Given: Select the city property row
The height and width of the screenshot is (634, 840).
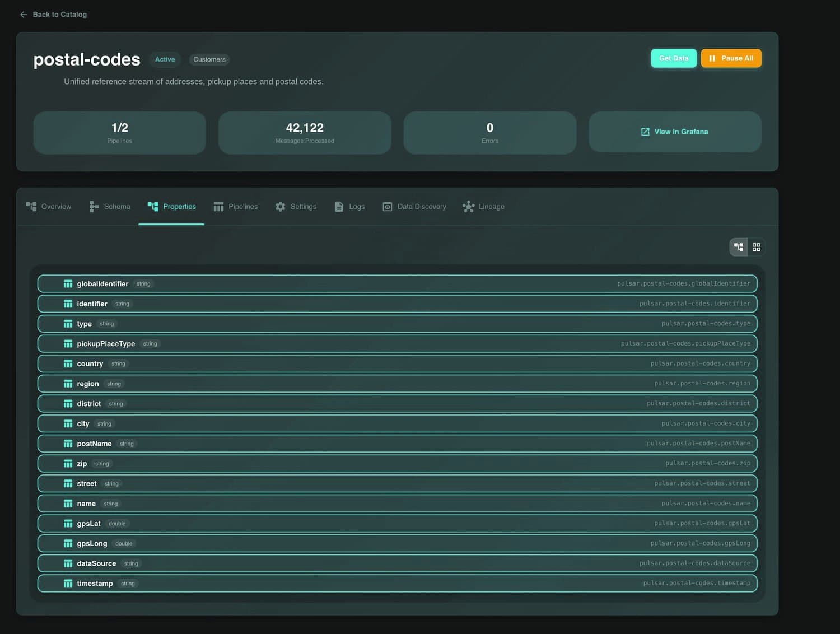Looking at the screenshot, I should tap(398, 423).
